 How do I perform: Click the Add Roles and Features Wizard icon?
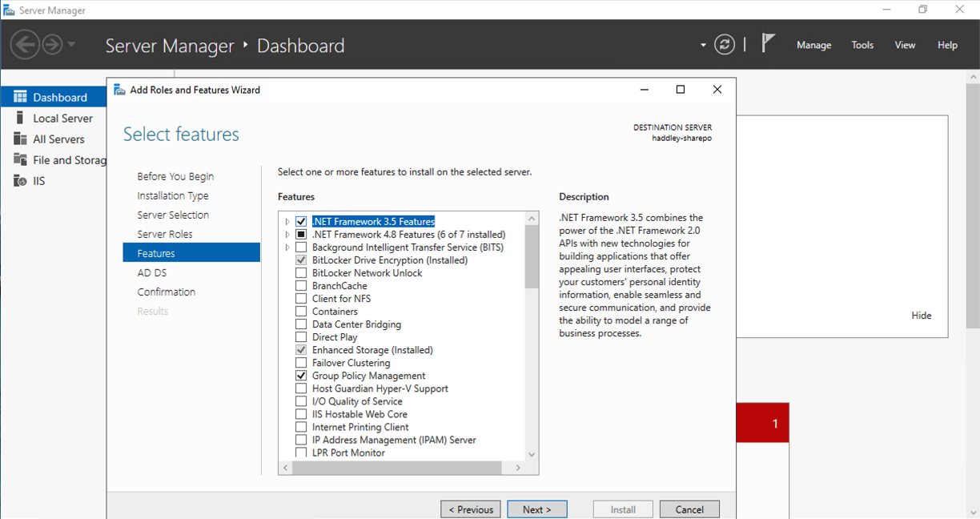pos(119,90)
